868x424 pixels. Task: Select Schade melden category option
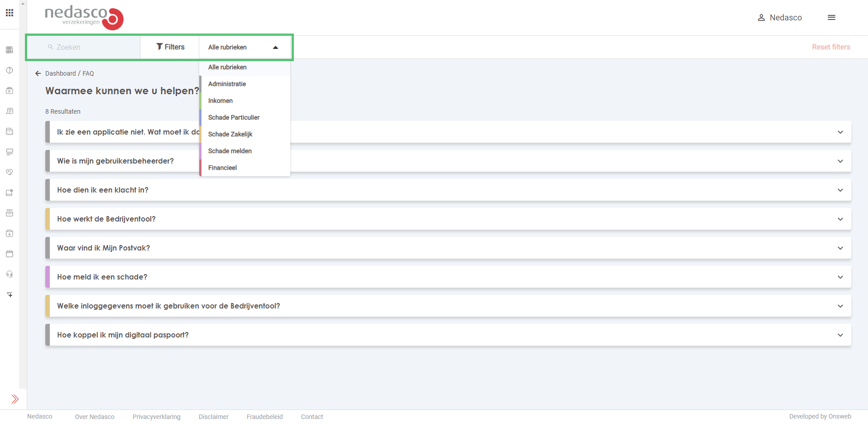click(x=245, y=151)
